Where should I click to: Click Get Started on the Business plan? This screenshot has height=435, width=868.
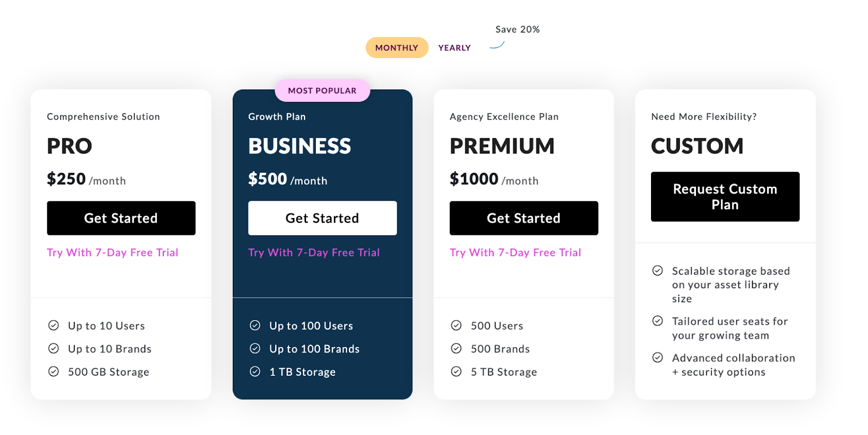click(x=322, y=218)
